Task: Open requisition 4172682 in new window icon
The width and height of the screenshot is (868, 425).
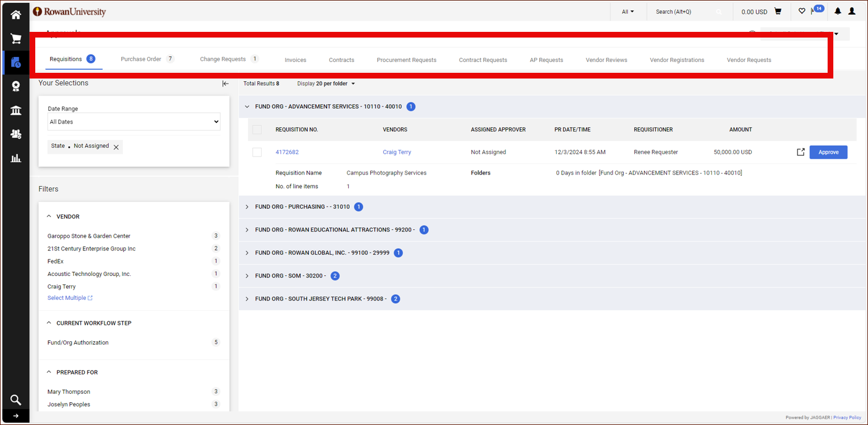Action: (800, 152)
